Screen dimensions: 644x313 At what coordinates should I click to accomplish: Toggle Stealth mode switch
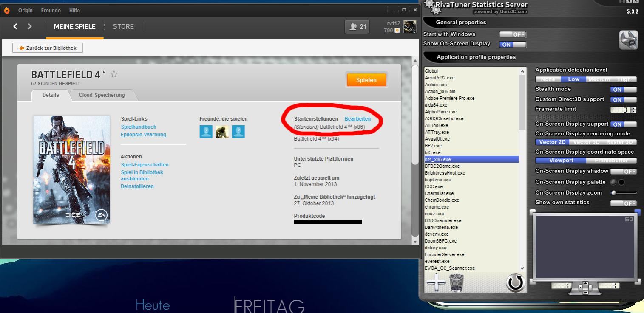(x=624, y=90)
